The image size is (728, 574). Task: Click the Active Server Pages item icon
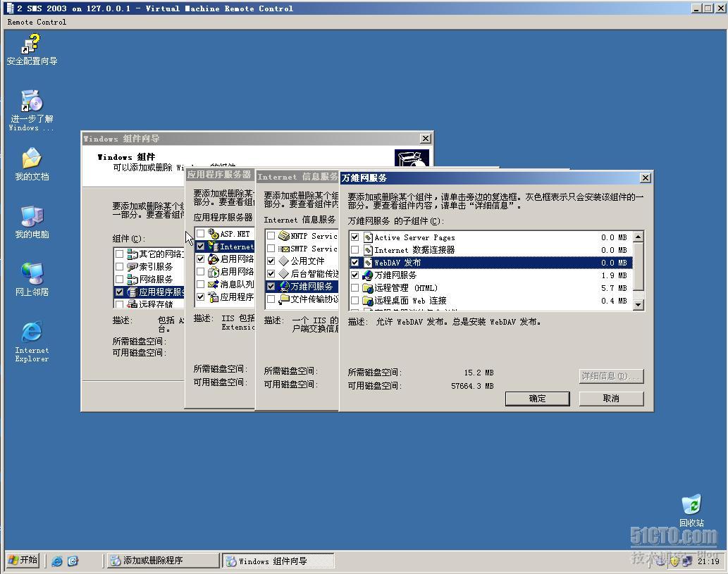coord(368,237)
